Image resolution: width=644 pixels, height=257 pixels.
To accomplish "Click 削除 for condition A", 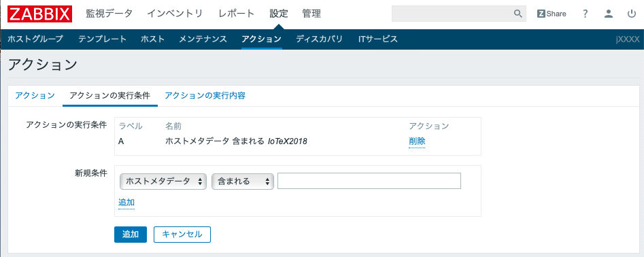I will 417,141.
